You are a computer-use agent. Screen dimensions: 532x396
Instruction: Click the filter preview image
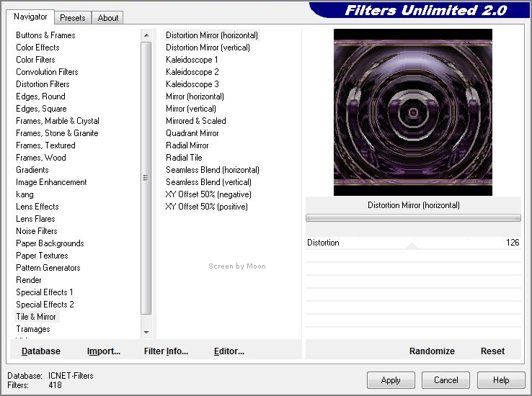click(x=412, y=112)
